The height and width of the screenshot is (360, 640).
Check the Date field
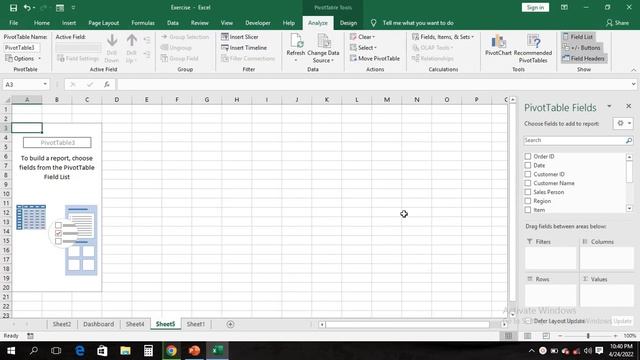(528, 165)
